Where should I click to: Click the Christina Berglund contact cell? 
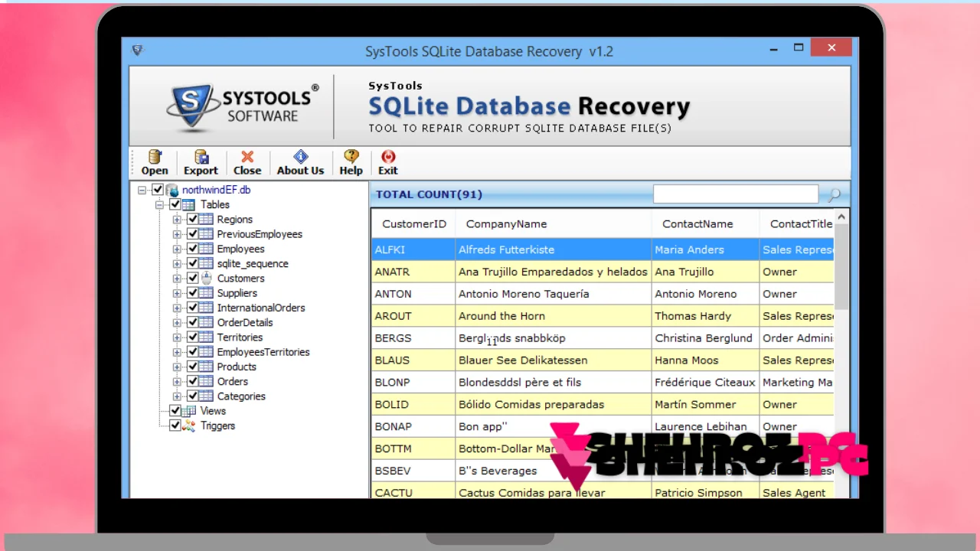(x=705, y=338)
